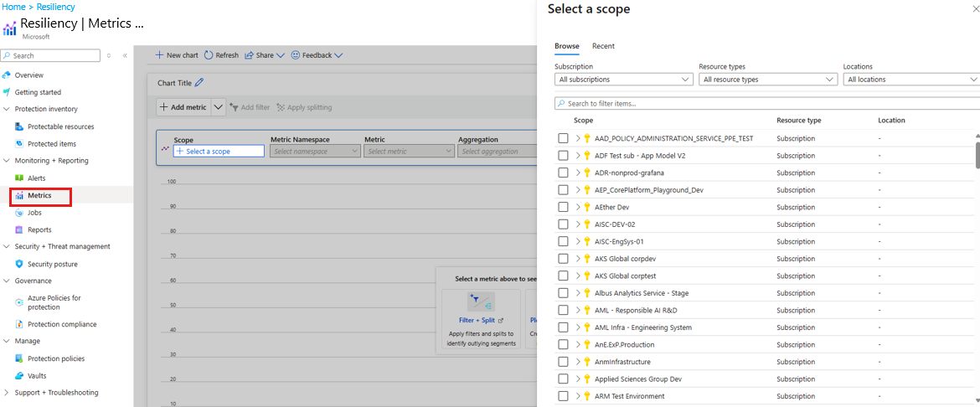Select Metrics in the sidebar menu
980x407 pixels.
(39, 196)
